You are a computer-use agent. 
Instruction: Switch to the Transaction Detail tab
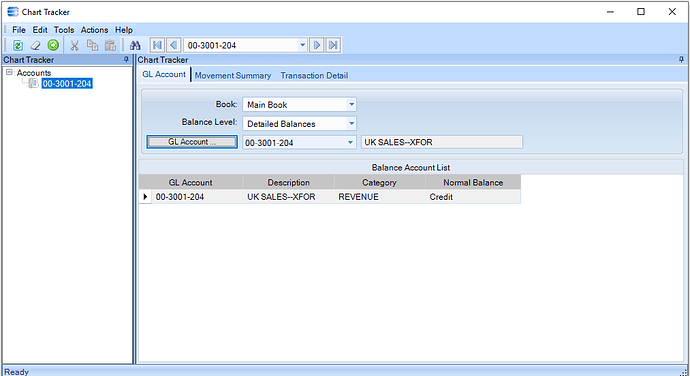tap(314, 75)
